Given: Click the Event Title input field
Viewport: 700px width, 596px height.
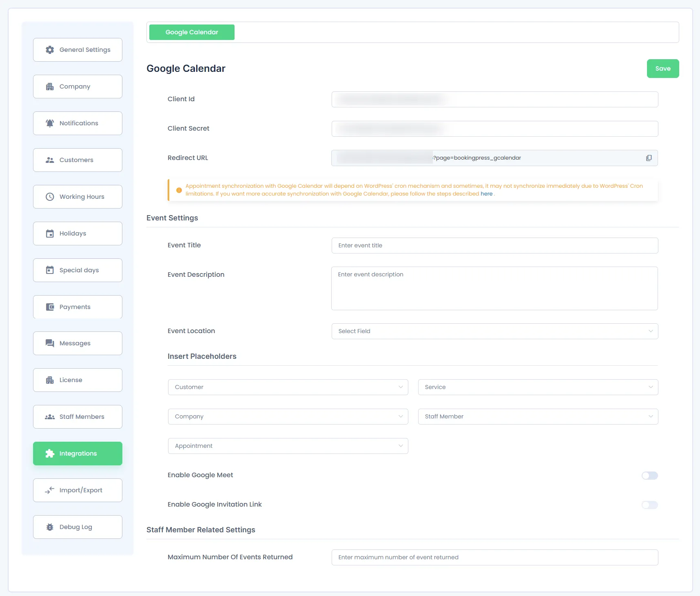Looking at the screenshot, I should (495, 245).
